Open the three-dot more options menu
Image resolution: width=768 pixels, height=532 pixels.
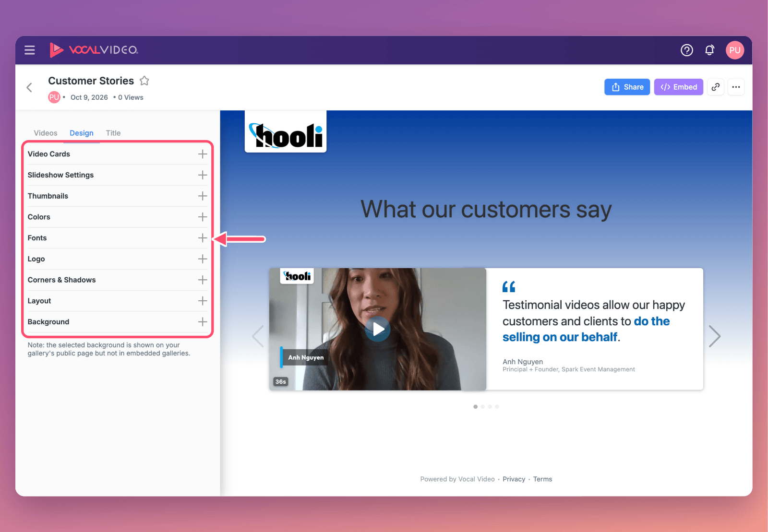[736, 87]
